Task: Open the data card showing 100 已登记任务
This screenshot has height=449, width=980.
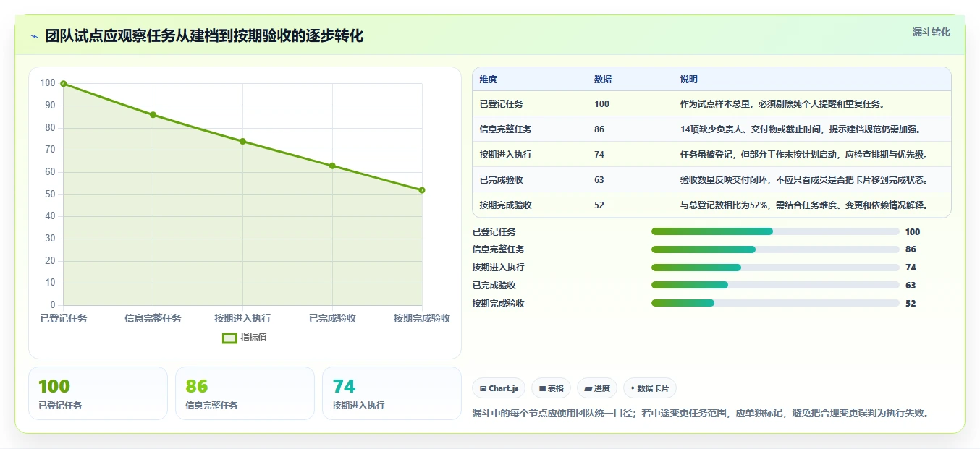Action: 98,393
